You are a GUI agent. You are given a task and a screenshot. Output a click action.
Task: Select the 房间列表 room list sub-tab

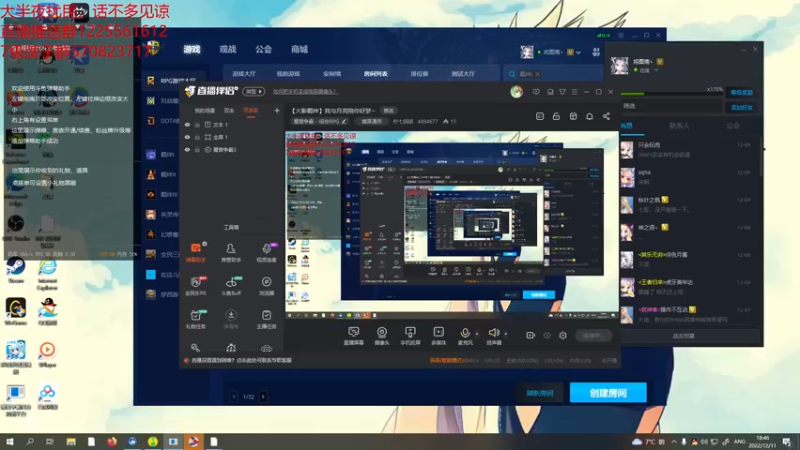point(376,74)
